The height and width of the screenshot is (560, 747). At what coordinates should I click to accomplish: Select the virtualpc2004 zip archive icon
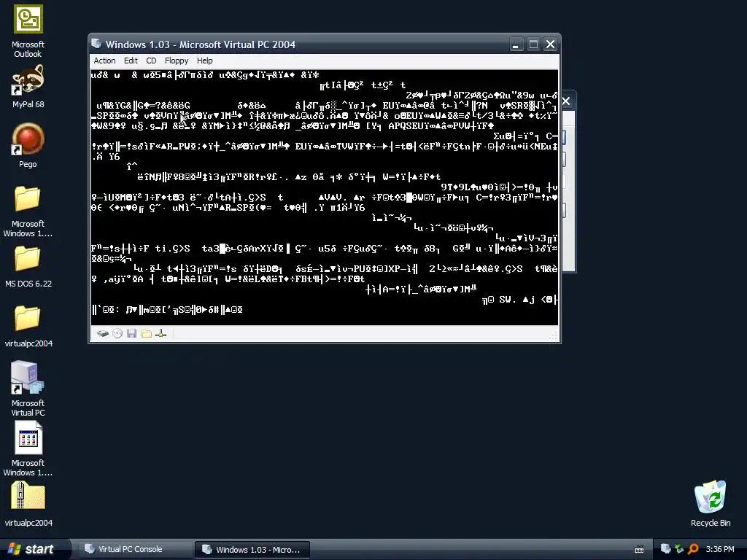(x=28, y=505)
